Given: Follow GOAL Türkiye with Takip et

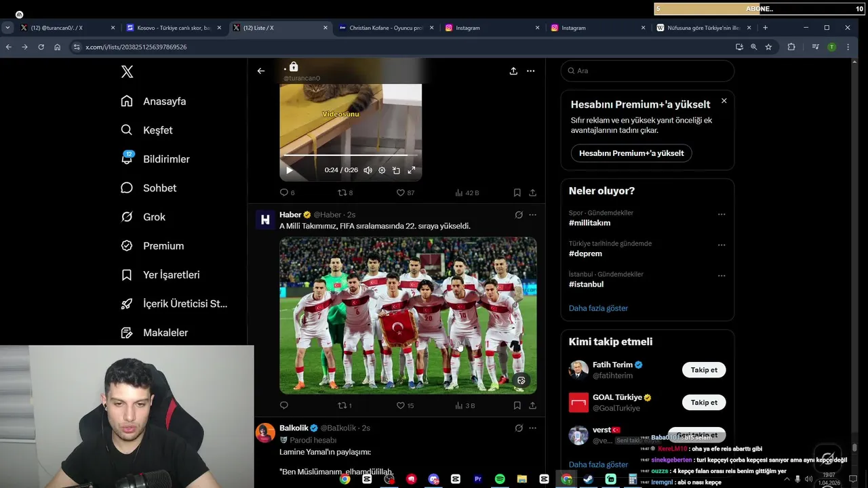Looking at the screenshot, I should (704, 403).
